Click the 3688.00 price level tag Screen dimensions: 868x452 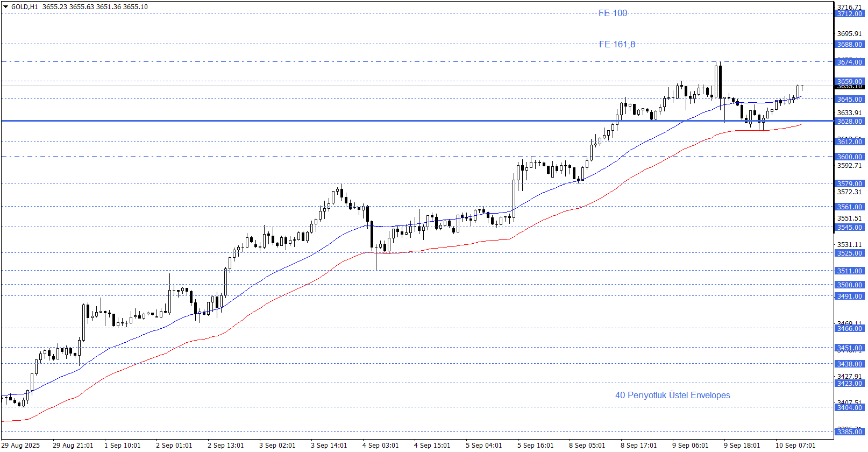pyautogui.click(x=850, y=45)
